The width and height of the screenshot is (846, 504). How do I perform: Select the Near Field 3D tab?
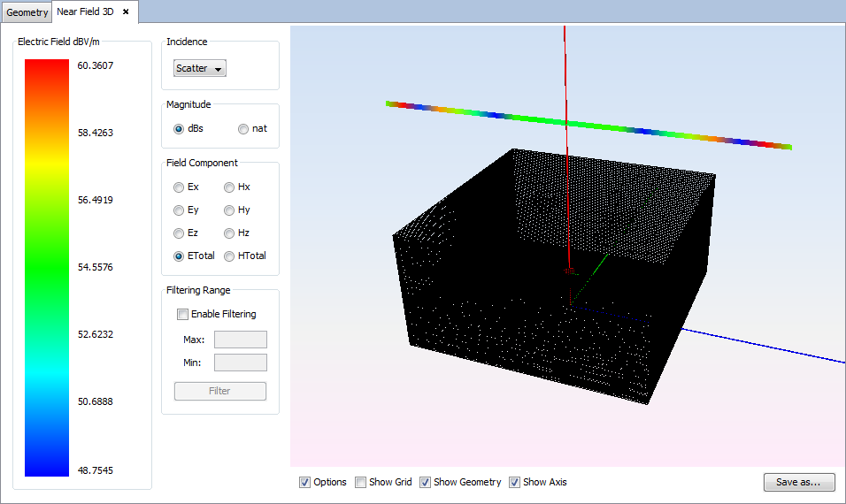pyautogui.click(x=85, y=11)
